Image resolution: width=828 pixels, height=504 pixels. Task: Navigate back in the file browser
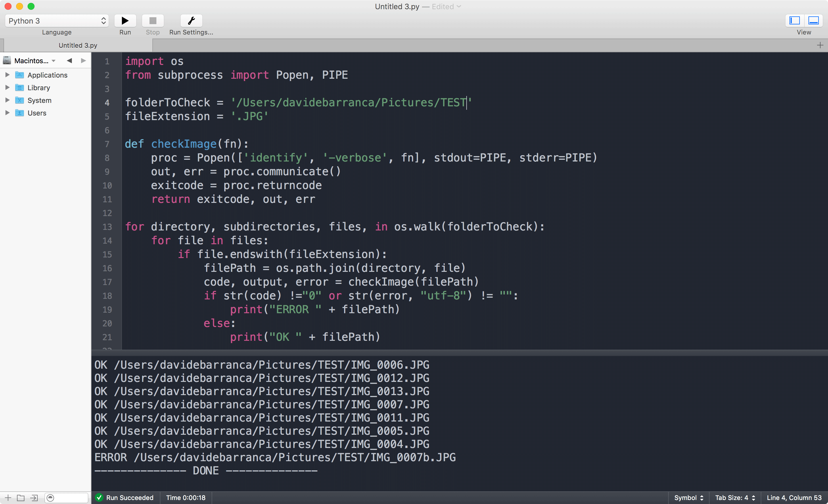coord(69,60)
